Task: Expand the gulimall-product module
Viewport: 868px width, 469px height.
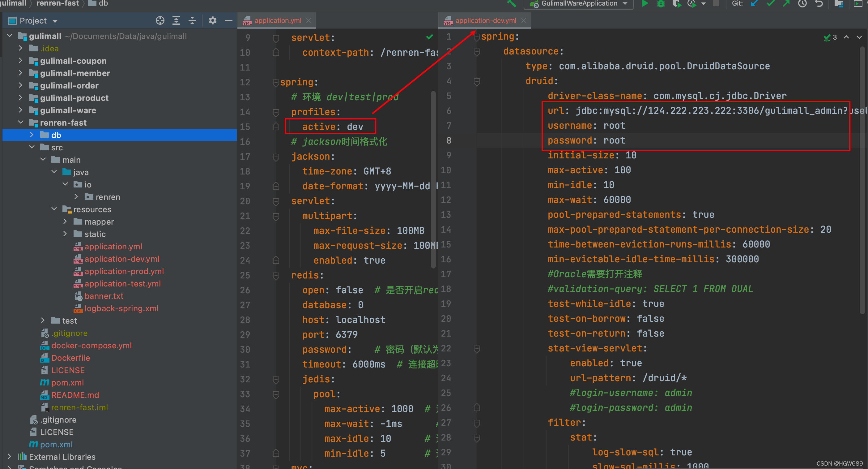Action: (x=21, y=98)
